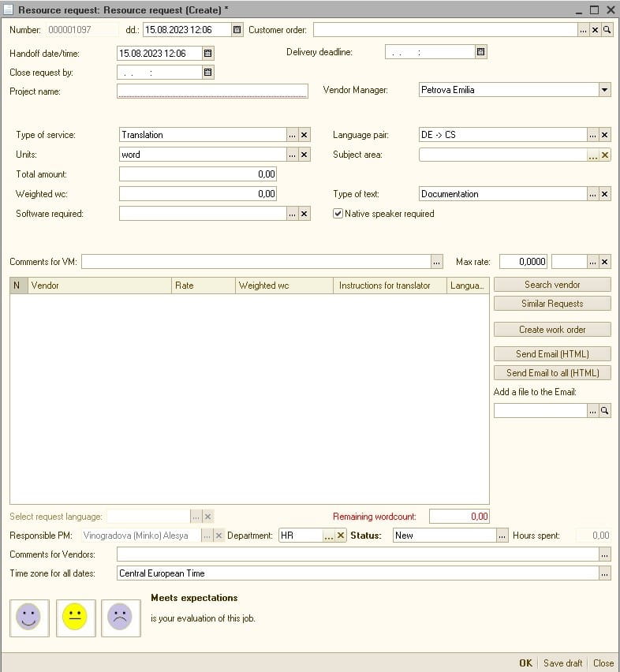This screenshot has height=672, width=620.
Task: Sort by the Vendor column header
Action: click(x=99, y=286)
